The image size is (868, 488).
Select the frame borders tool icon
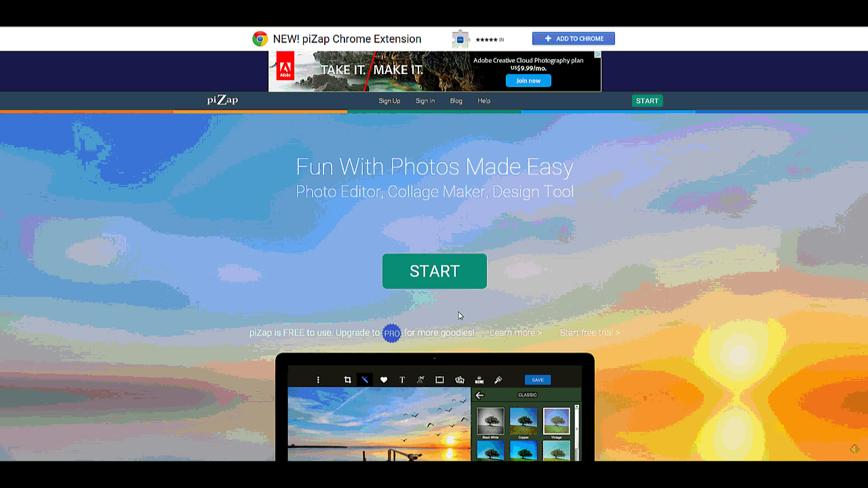(439, 380)
